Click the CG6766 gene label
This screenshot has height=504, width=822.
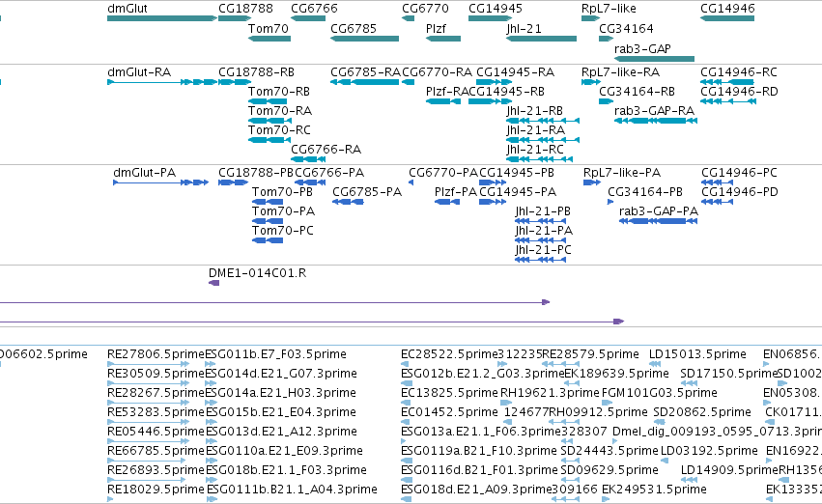point(314,9)
